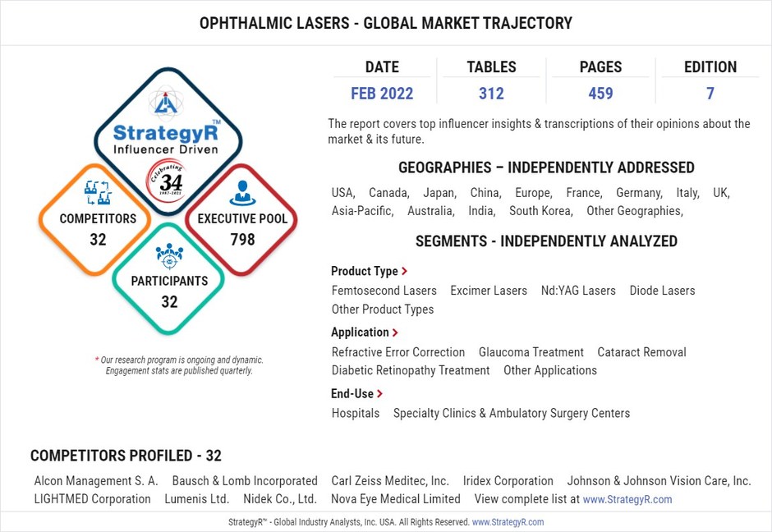Click the Ophthalmic Lasers title heading
The height and width of the screenshot is (532, 772).
point(386,23)
